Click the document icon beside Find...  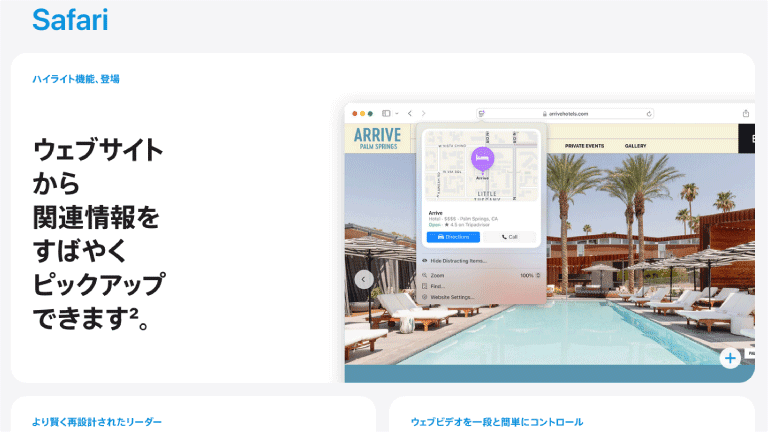coord(425,287)
